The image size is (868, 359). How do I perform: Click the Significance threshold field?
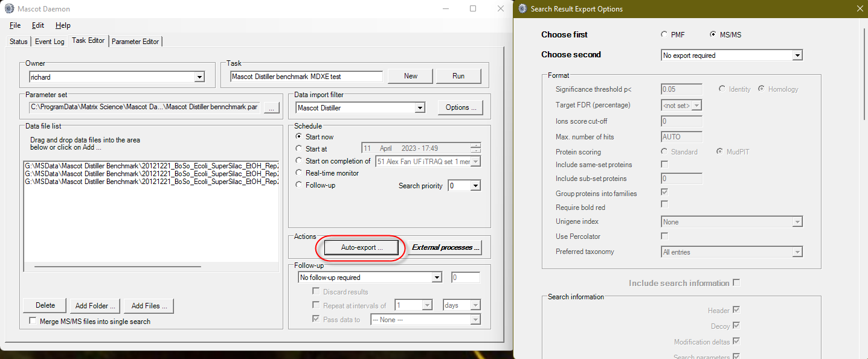pos(682,89)
